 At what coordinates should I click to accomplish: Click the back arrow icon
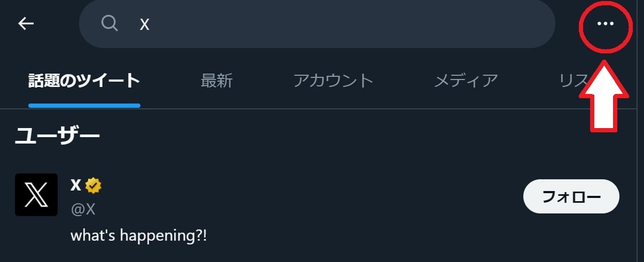tap(26, 23)
